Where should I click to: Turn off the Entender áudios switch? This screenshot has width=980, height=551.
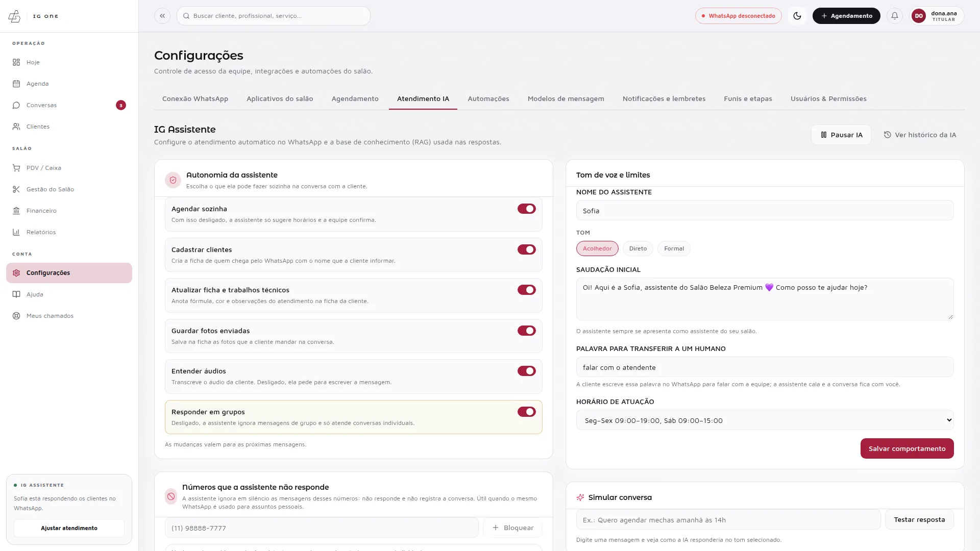(526, 371)
